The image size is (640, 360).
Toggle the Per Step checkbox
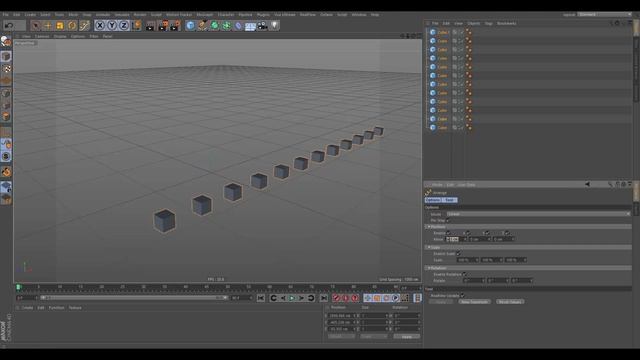(449, 220)
